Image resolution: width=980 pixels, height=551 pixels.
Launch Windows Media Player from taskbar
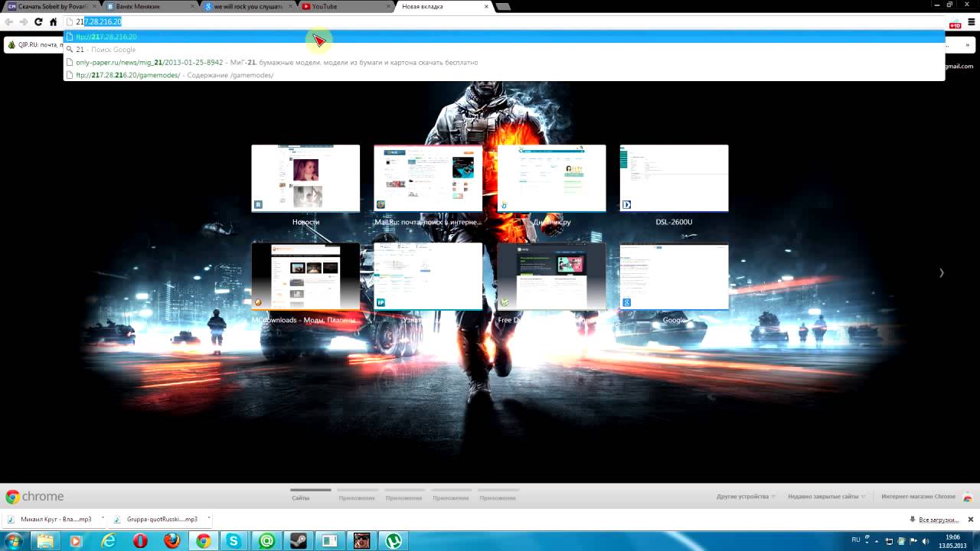75,541
